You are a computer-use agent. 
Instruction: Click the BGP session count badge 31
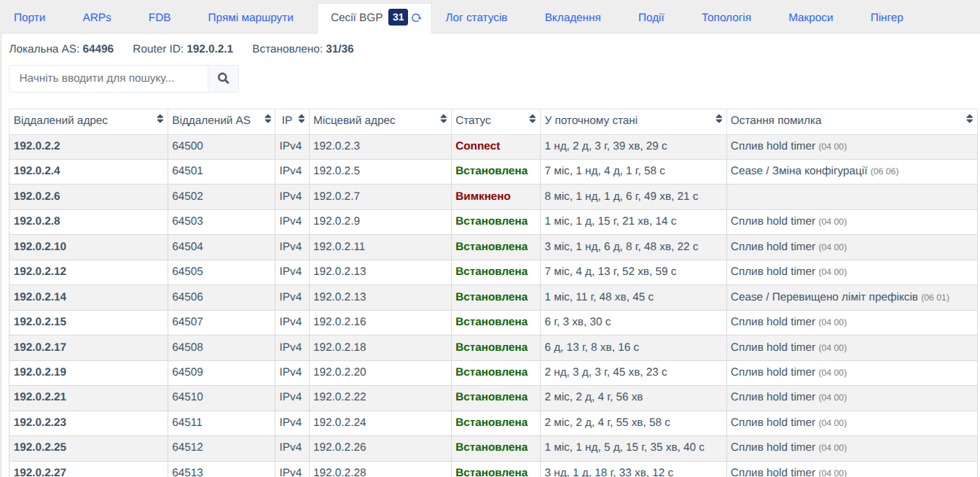point(398,18)
